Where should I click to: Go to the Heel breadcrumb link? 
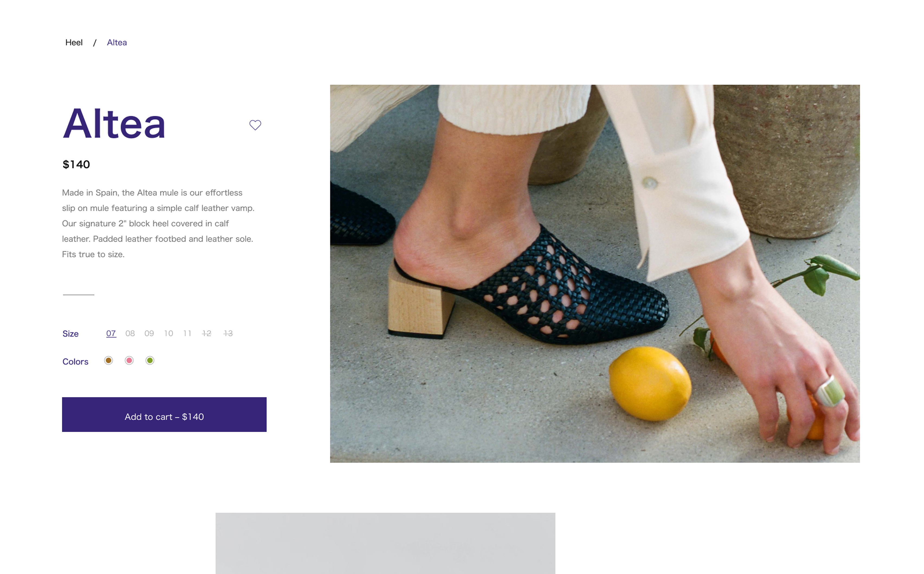[74, 43]
